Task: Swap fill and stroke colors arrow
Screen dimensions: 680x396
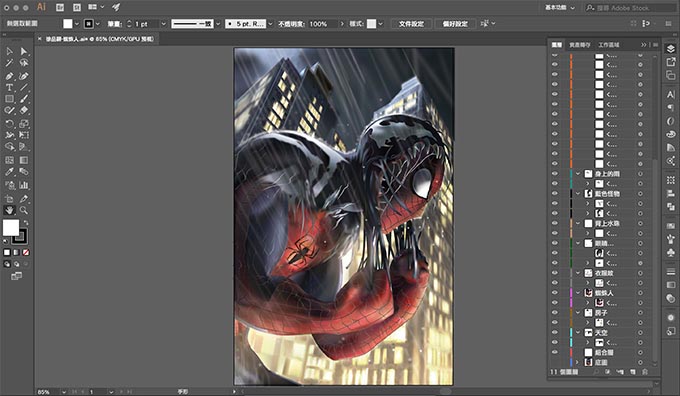Action: click(26, 223)
